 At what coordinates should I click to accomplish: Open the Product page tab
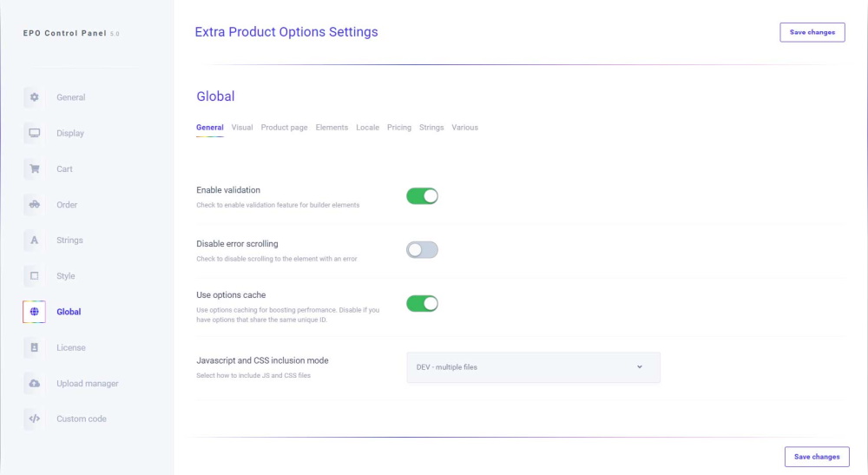pos(284,128)
